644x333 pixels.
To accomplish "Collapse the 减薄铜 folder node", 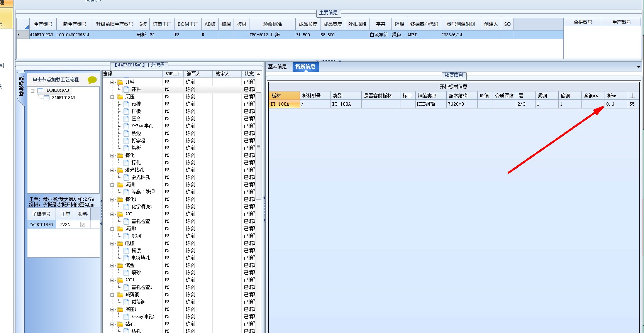I will [x=113, y=295].
